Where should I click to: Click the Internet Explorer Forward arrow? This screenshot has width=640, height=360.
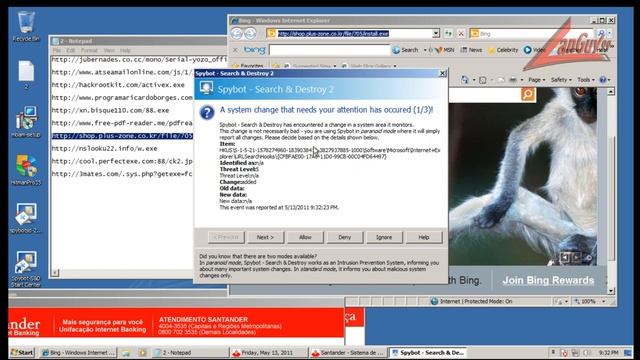click(250, 33)
